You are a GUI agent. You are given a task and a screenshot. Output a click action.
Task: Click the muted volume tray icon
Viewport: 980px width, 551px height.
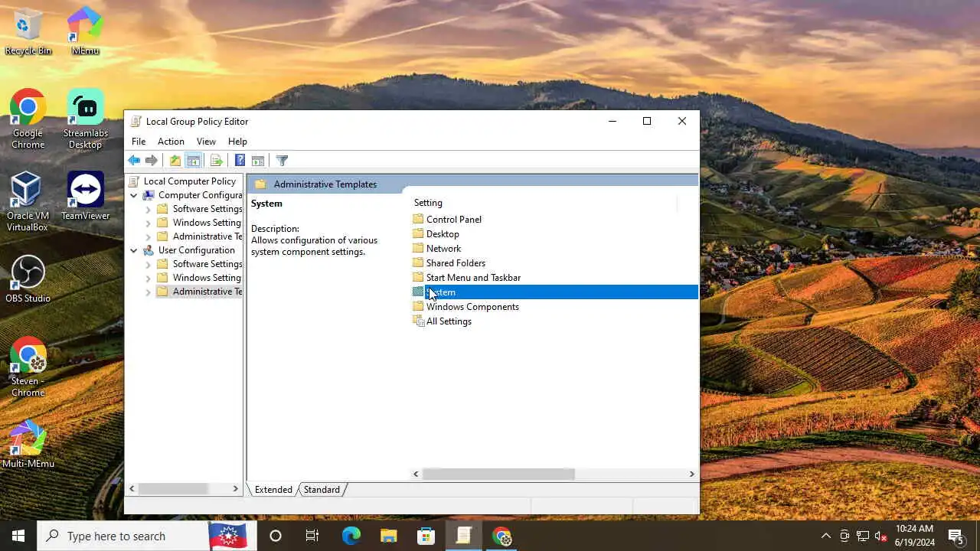point(880,536)
